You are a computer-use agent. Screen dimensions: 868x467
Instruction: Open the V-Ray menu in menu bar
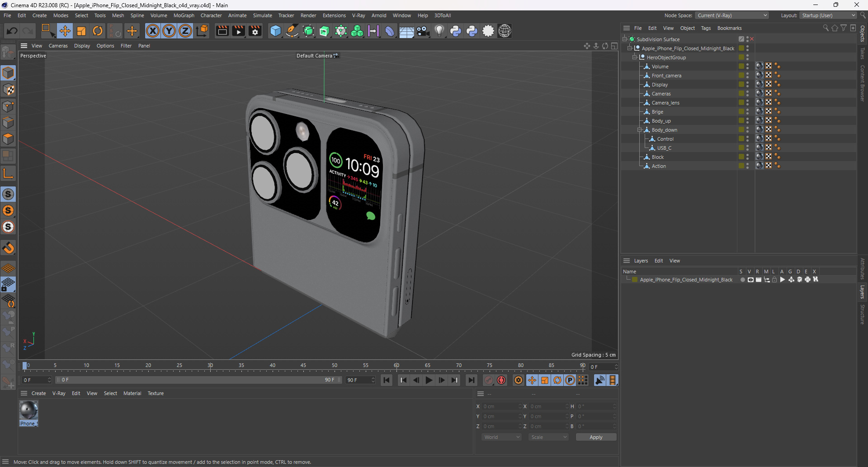pyautogui.click(x=359, y=15)
